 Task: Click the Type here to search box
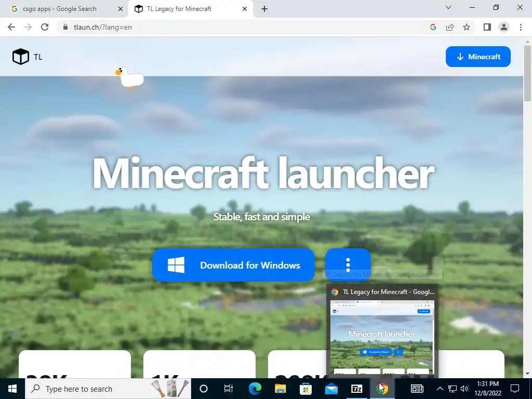click(x=108, y=389)
